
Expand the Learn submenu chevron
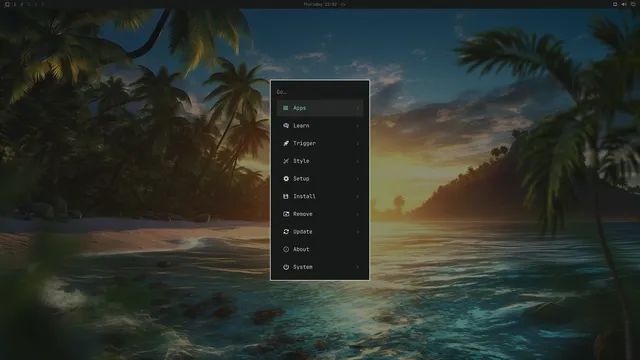point(358,126)
